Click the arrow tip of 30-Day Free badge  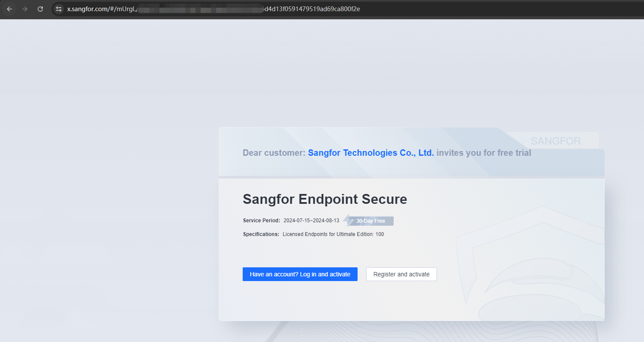(x=346, y=221)
